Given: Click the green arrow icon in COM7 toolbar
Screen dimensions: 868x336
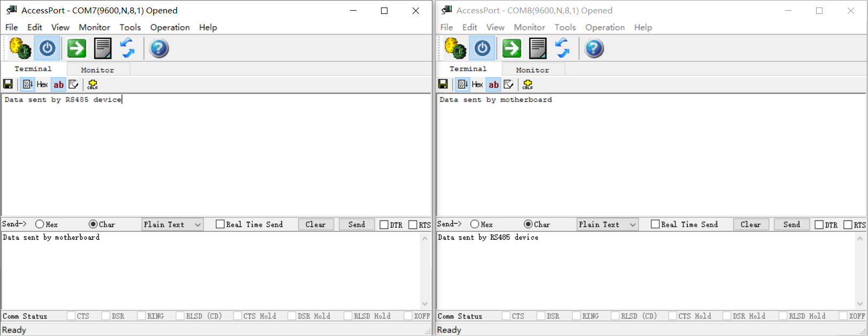Looking at the screenshot, I should tap(77, 48).
